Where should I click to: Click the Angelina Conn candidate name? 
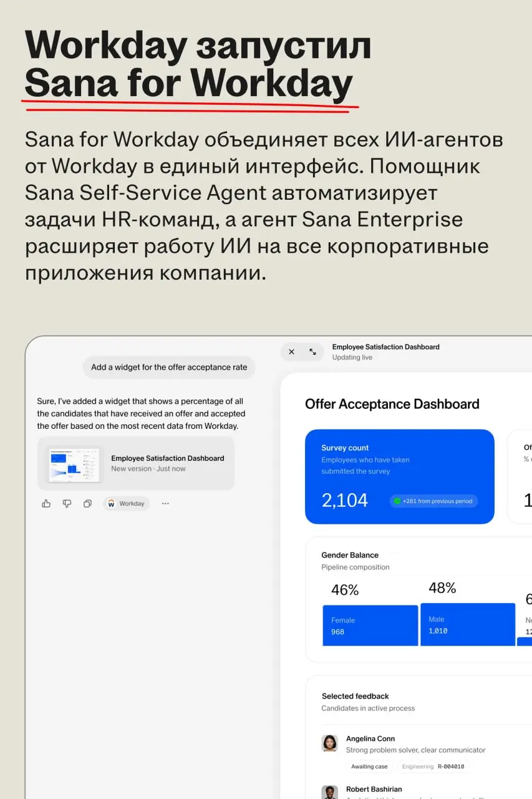[x=370, y=738]
